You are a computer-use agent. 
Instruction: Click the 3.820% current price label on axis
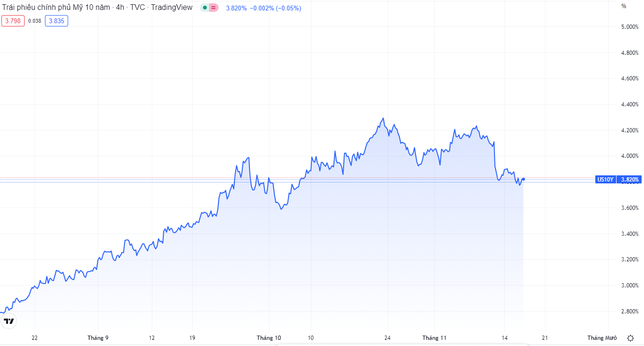point(630,180)
